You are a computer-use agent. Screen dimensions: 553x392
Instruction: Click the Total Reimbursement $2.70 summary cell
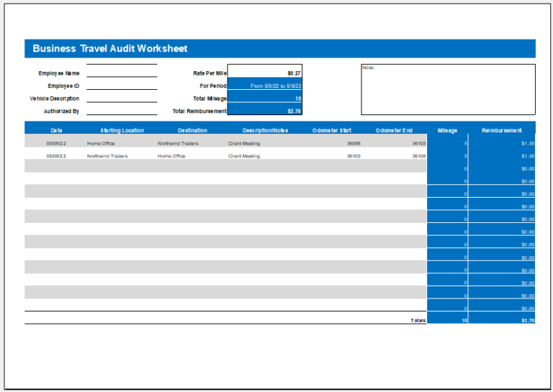(264, 109)
